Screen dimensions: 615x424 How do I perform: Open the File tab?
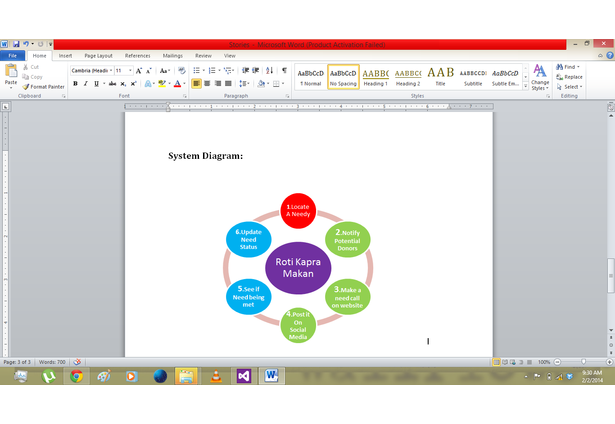point(13,56)
